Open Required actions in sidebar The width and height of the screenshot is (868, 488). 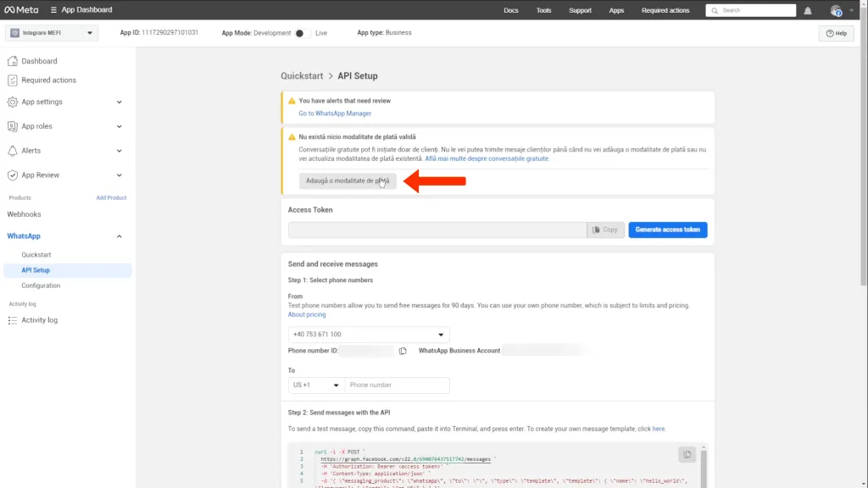click(x=48, y=80)
